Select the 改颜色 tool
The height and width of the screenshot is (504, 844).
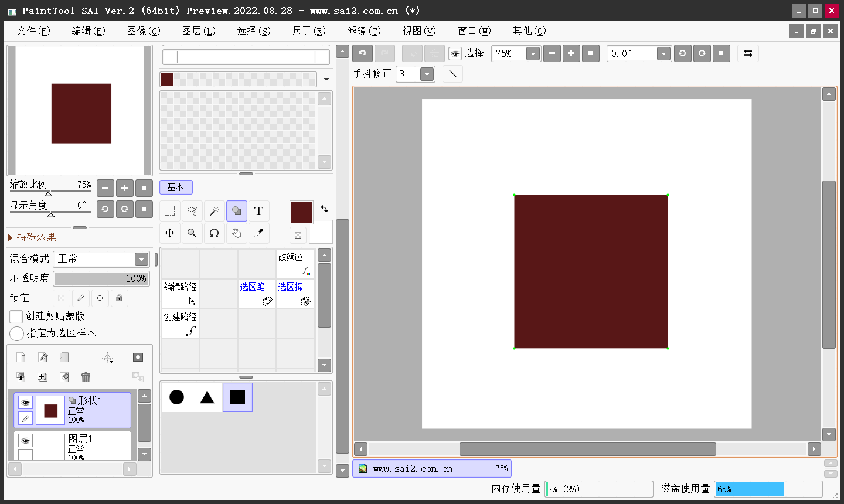tap(295, 264)
